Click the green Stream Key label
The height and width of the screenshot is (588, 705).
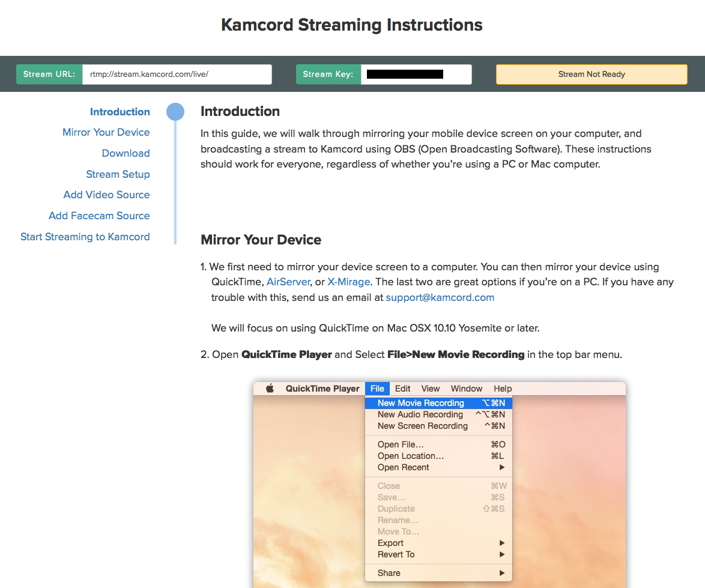coord(328,74)
